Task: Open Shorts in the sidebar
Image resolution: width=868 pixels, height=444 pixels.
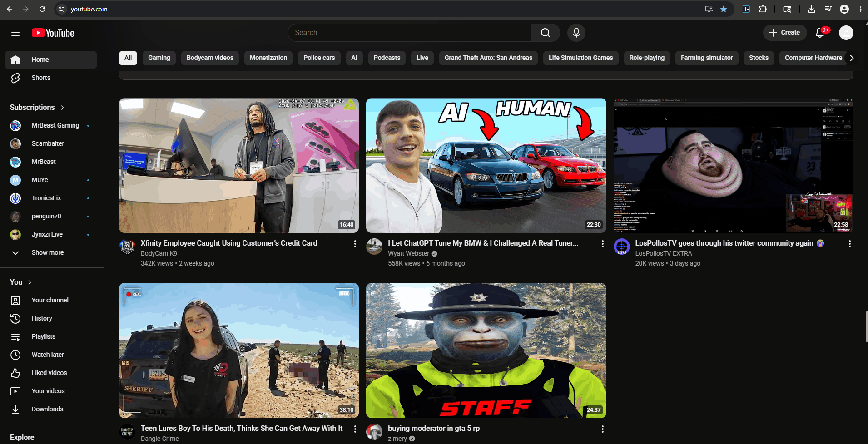Action: [x=51, y=78]
